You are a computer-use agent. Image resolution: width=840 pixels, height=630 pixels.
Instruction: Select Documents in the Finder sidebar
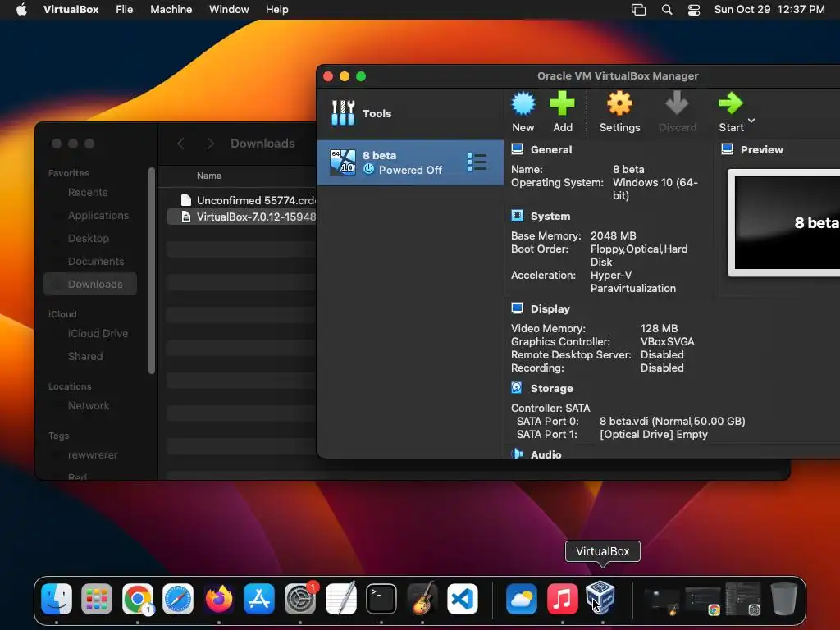click(x=96, y=262)
